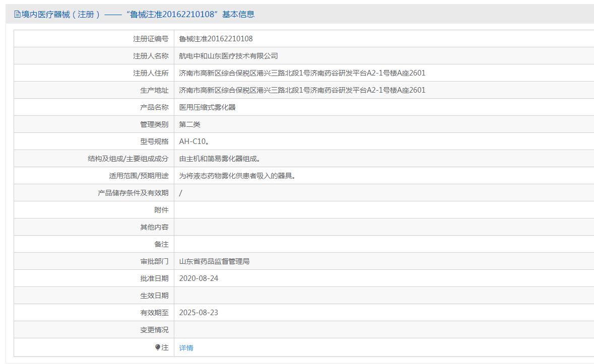This screenshot has width=594, height=364.
Task: Click the 第二类 category value
Action: 190,124
